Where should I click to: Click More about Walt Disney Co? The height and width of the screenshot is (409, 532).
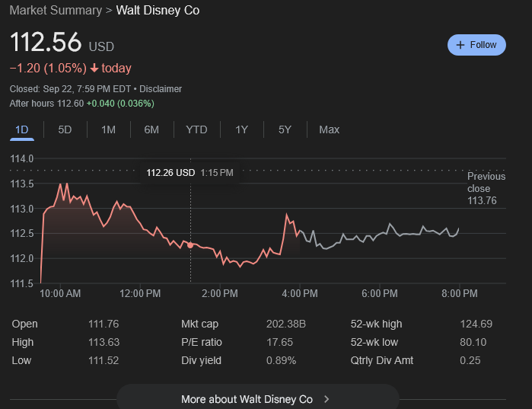pos(258,399)
